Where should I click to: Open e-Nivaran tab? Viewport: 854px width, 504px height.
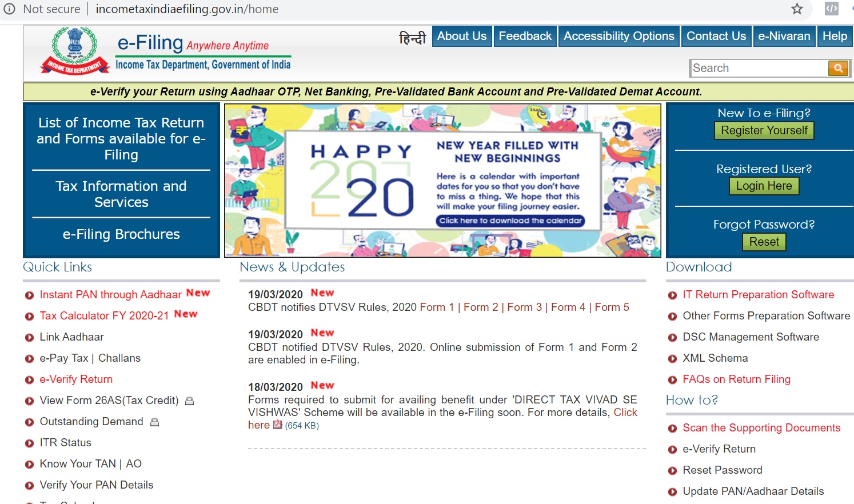tap(784, 36)
